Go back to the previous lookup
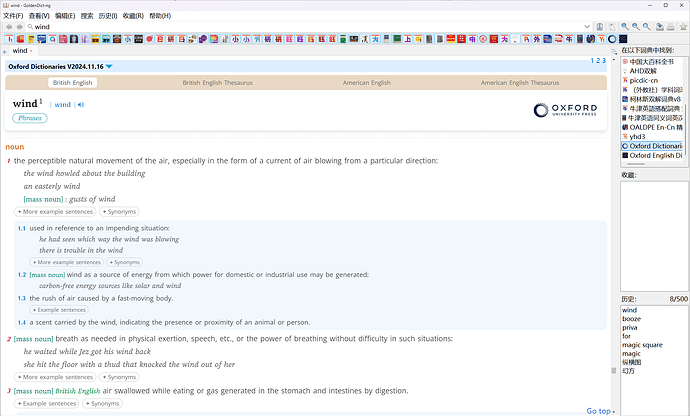 point(9,27)
